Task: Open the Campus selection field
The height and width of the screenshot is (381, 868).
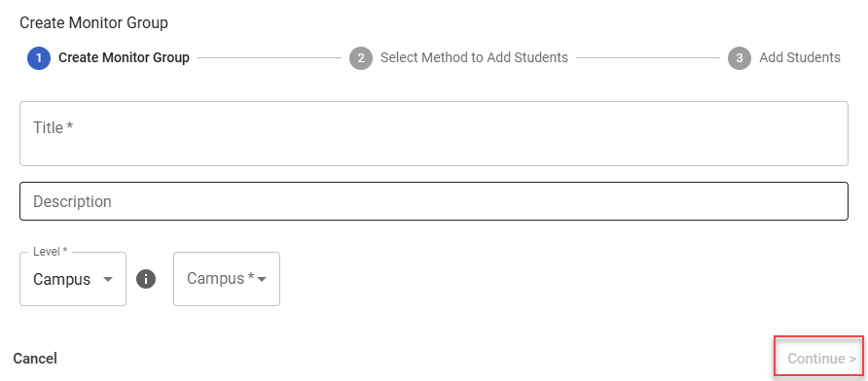Action: (227, 279)
